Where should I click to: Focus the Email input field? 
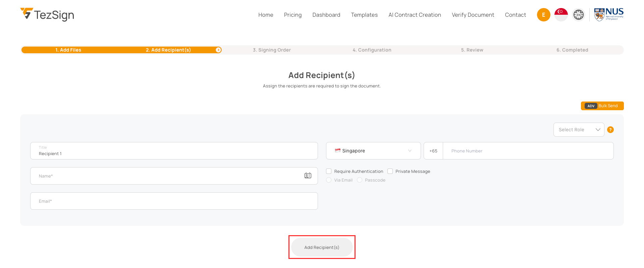click(174, 201)
